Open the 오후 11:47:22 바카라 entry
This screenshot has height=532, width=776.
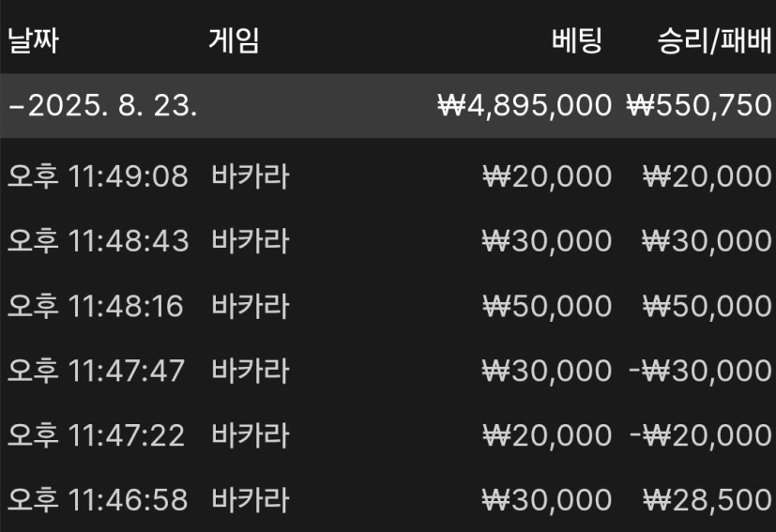point(388,435)
